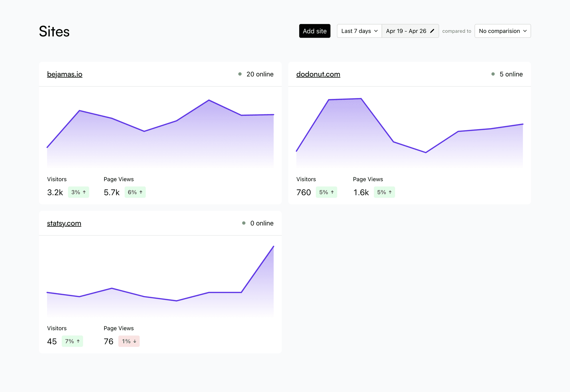Click the statsy.com traffic chart
The width and height of the screenshot is (570, 392).
click(x=160, y=281)
